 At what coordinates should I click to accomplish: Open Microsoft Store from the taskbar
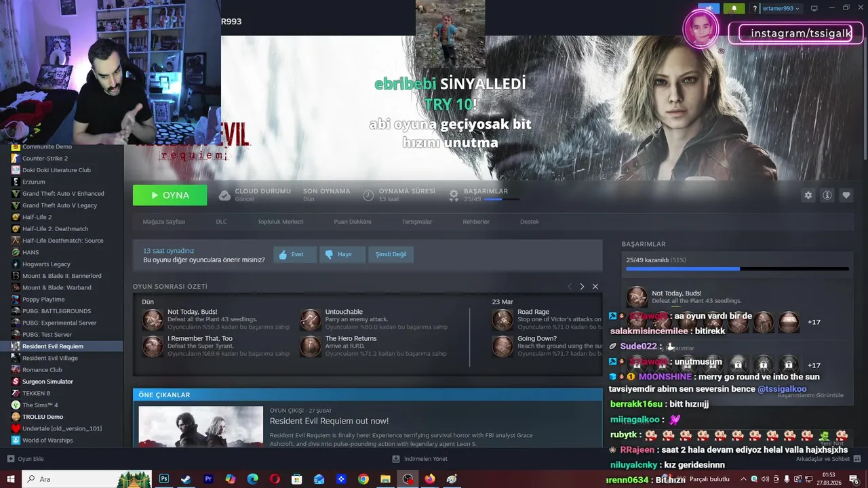click(296, 479)
